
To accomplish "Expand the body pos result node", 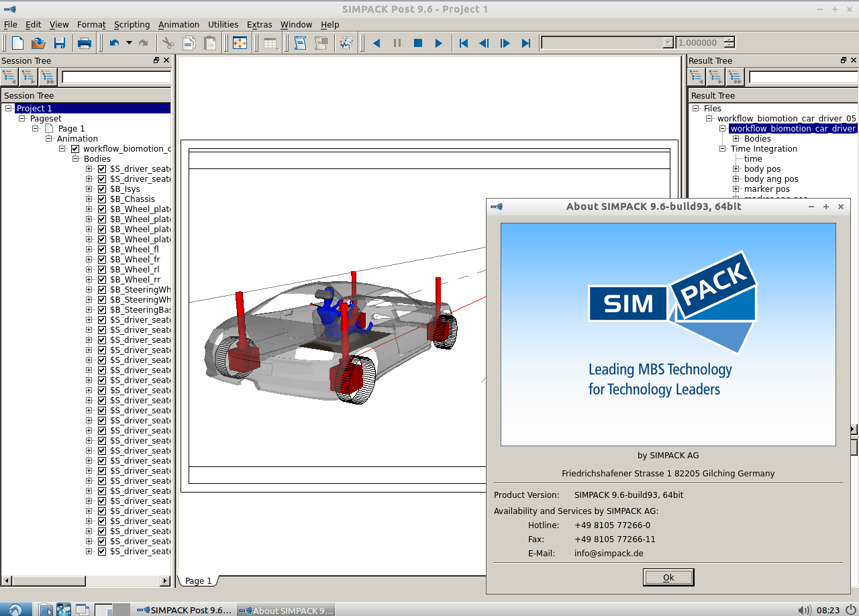I will 736,169.
